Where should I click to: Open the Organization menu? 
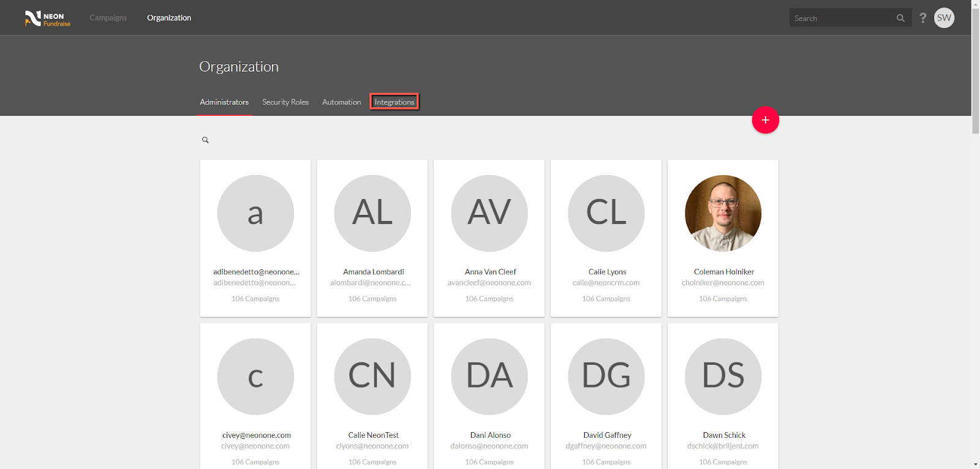pyautogui.click(x=169, y=18)
